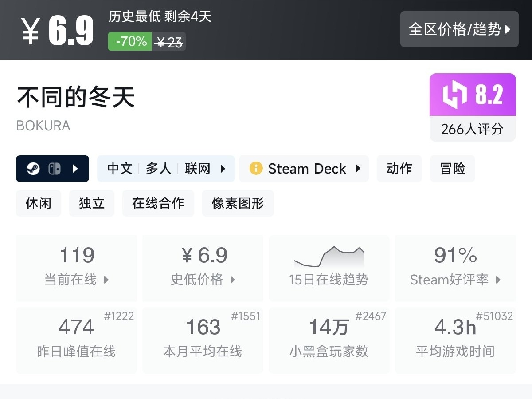The image size is (532, 399).
Task: Click the -70% discount badge
Action: click(130, 42)
